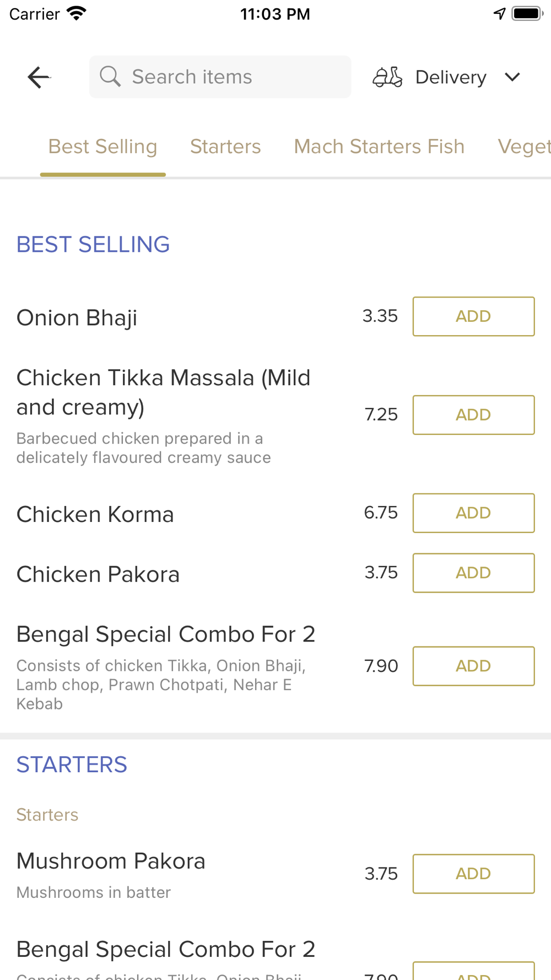Add Chicken Pakora to the order
551x980 pixels.
point(473,573)
